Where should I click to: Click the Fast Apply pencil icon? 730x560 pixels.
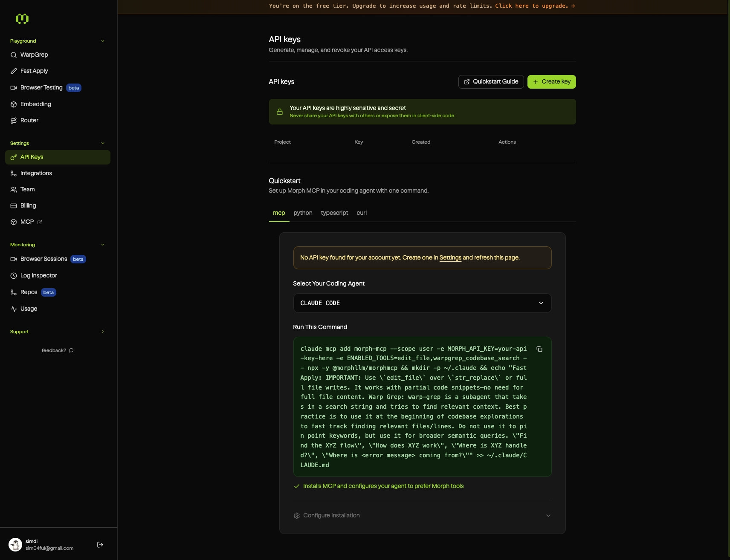click(x=14, y=71)
